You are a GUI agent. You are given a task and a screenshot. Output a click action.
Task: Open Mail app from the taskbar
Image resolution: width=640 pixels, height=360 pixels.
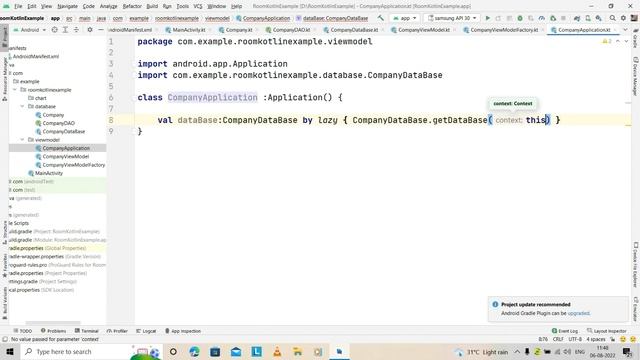point(236,351)
